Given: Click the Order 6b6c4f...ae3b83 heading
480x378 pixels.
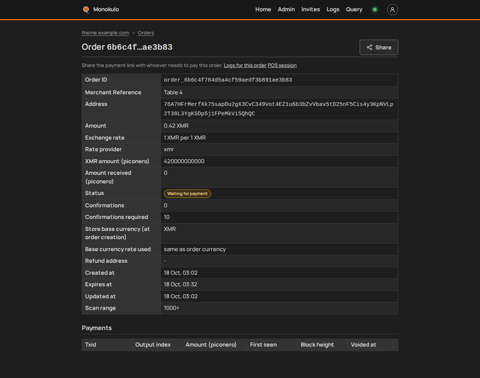Looking at the screenshot, I should click(127, 47).
